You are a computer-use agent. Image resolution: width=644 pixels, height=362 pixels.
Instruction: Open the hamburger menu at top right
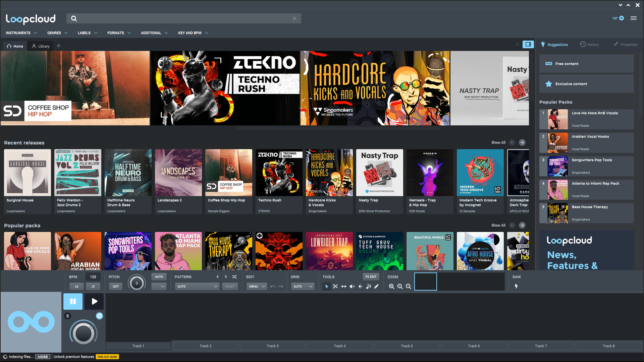(633, 18)
